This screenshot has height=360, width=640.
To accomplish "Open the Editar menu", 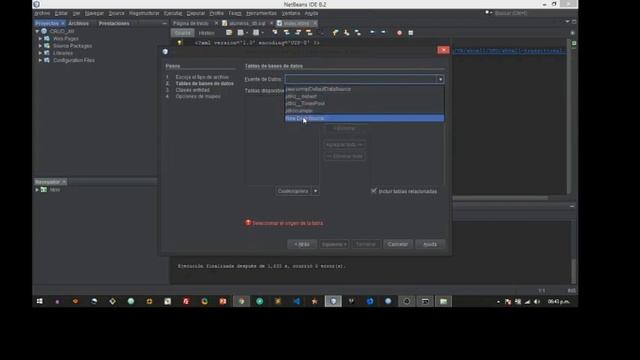I will click(x=61, y=13).
